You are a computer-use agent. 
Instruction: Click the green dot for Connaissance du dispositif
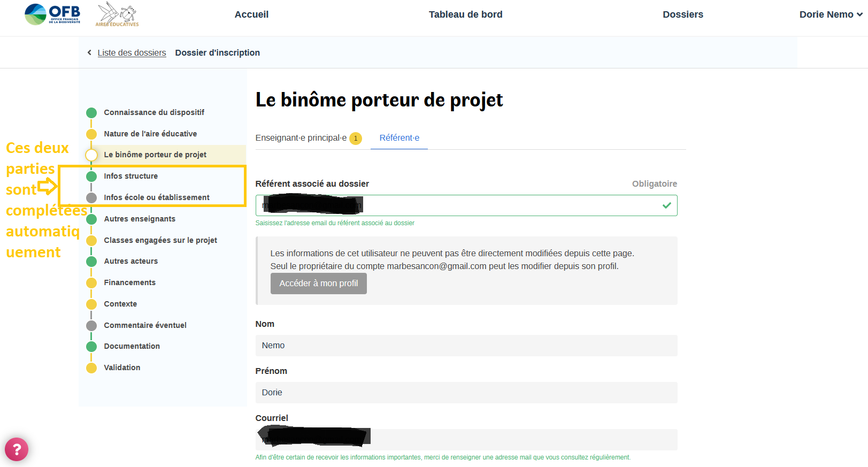(x=91, y=113)
